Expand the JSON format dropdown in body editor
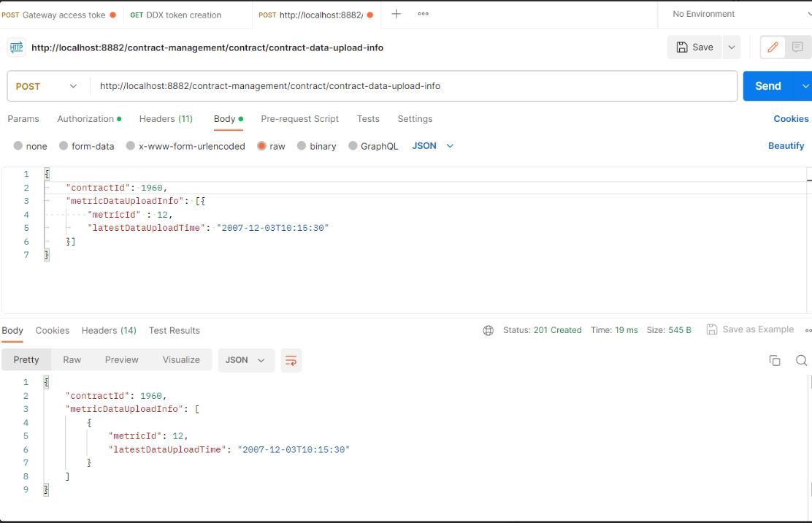The width and height of the screenshot is (812, 523). tap(432, 145)
